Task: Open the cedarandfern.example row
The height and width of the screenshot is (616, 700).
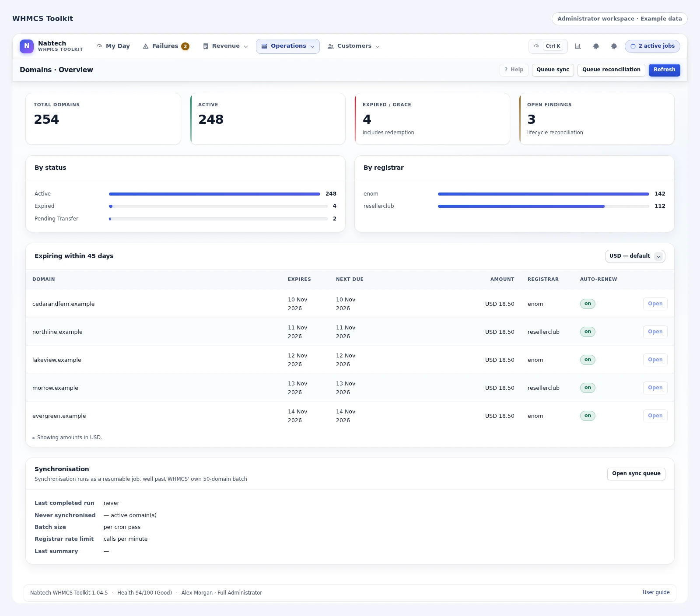Action: coord(655,304)
